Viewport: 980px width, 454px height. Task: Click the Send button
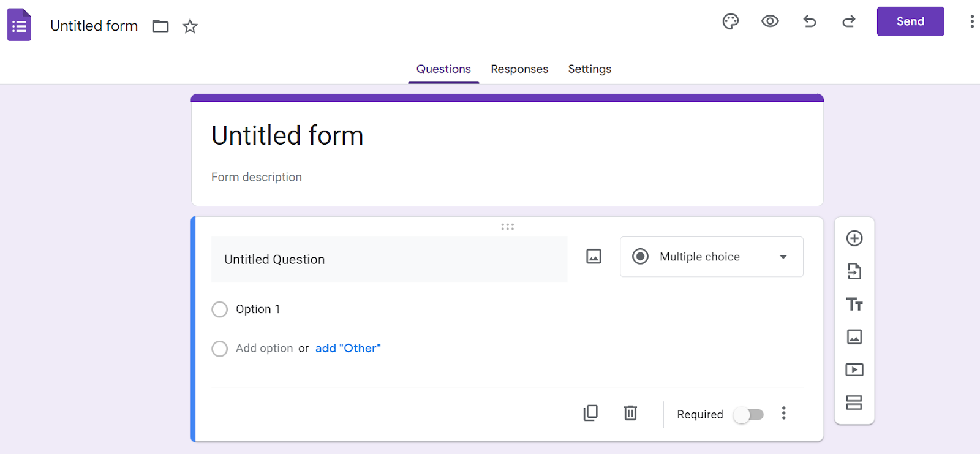[910, 21]
